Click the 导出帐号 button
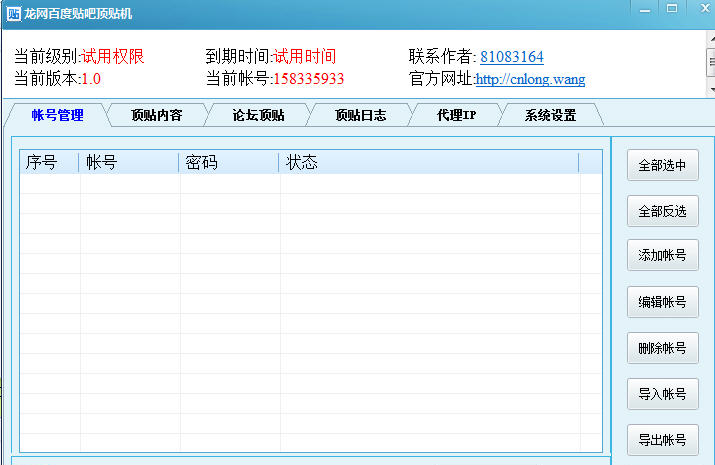Image resolution: width=715 pixels, height=465 pixels. pos(663,440)
